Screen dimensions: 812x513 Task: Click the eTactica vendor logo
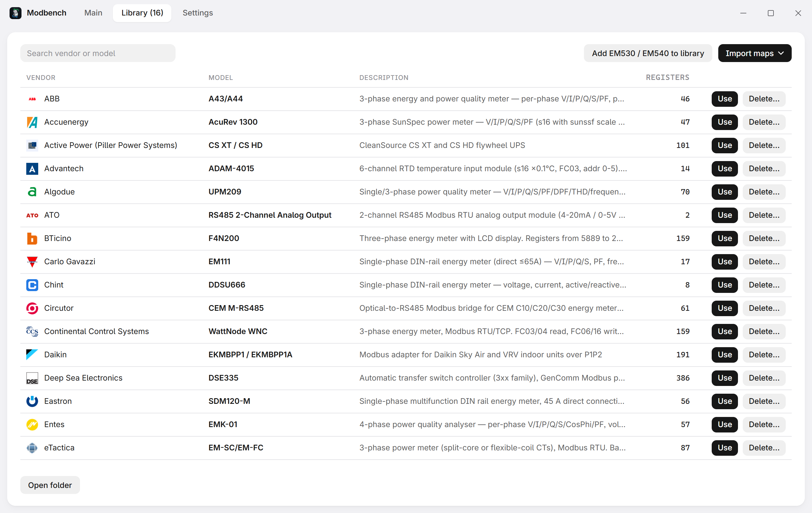click(x=32, y=447)
